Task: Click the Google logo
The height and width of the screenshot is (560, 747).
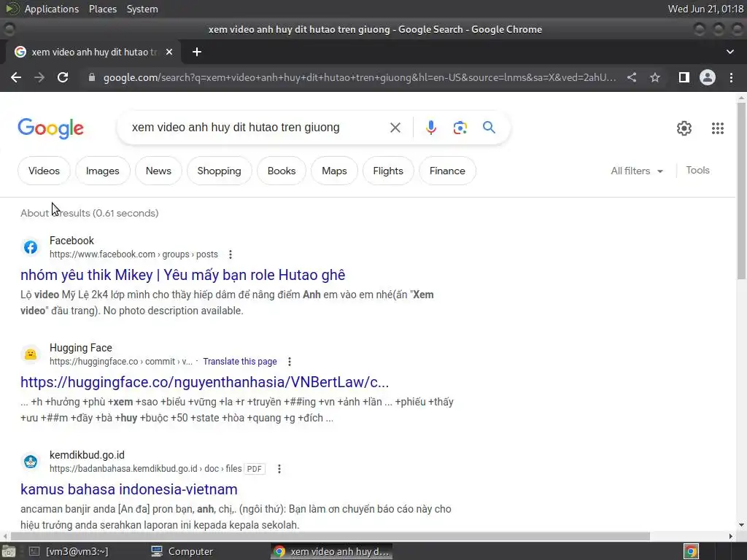Action: click(x=51, y=128)
